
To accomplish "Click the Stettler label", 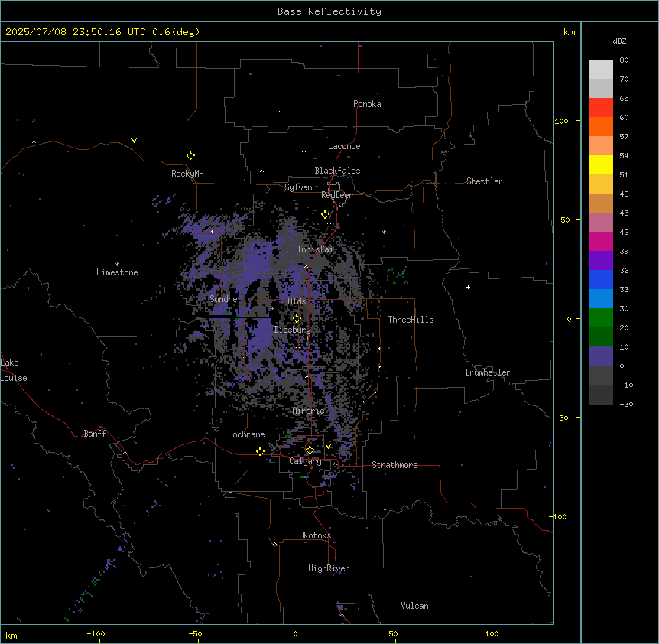I will [x=485, y=181].
